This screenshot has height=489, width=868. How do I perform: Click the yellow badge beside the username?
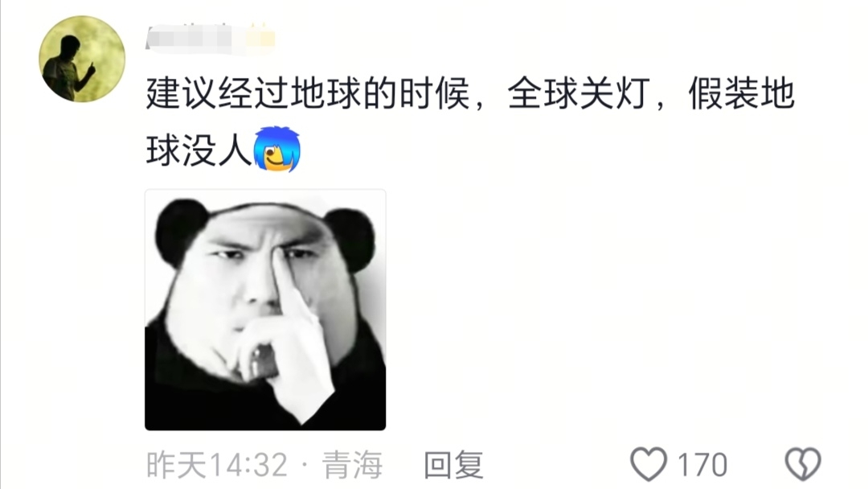click(x=260, y=38)
